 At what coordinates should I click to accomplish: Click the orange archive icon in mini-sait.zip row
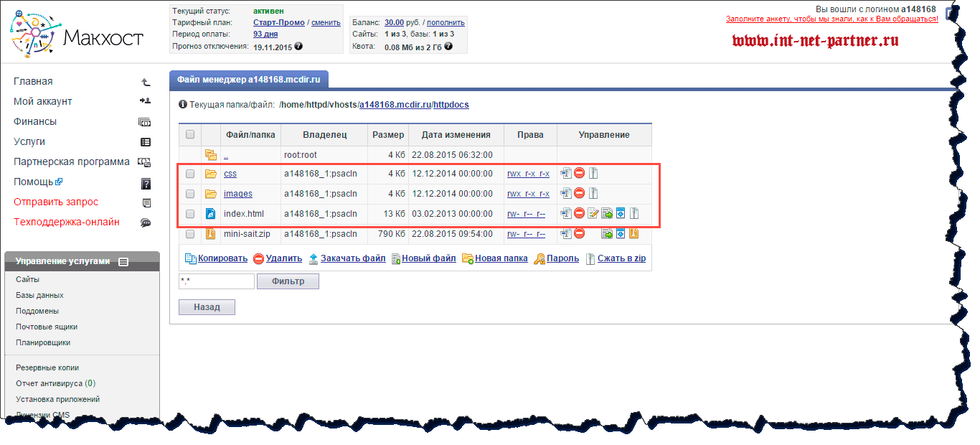pyautogui.click(x=633, y=233)
